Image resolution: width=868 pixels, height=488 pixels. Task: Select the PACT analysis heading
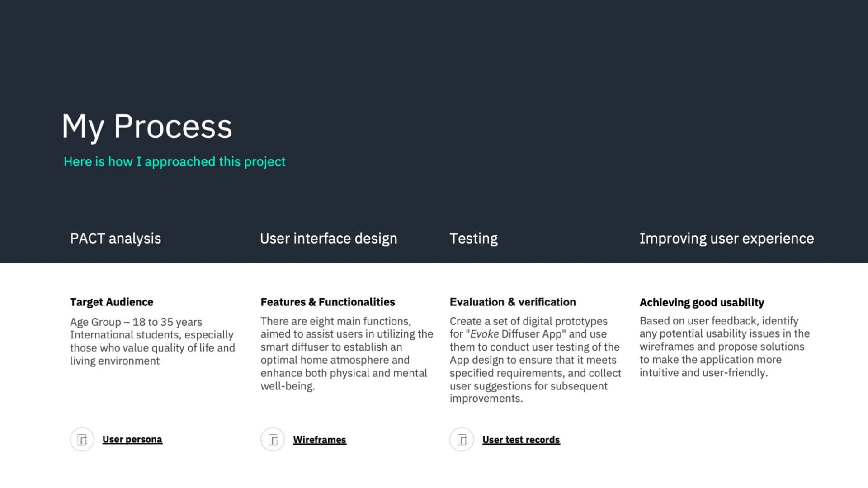pyautogui.click(x=115, y=239)
